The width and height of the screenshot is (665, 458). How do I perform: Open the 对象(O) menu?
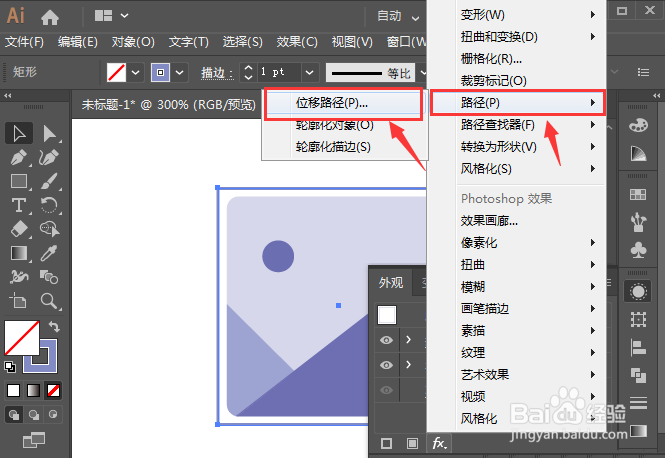pos(133,42)
